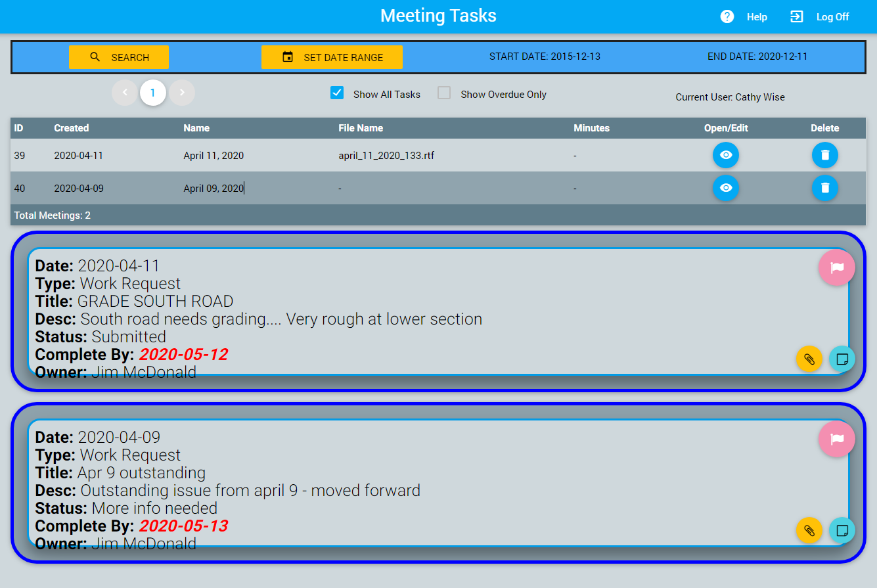Click the April 09, 2020 meeting name

click(214, 189)
